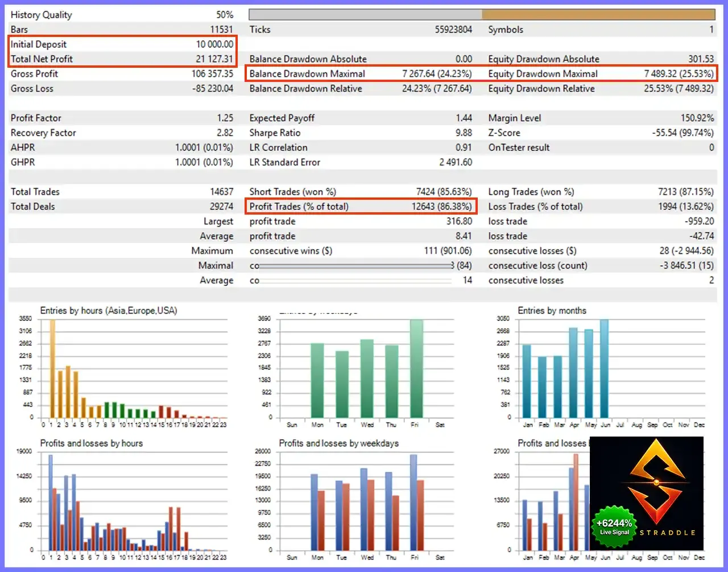The image size is (728, 572).
Task: Click the Equity Drawdown Maximal value
Action: click(x=679, y=74)
